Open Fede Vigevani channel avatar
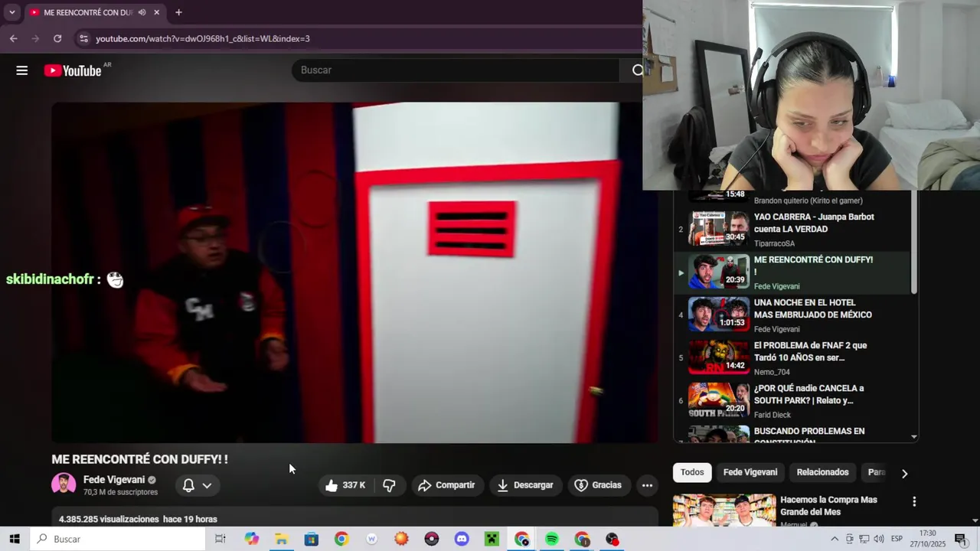This screenshot has height=551, width=980. (64, 484)
